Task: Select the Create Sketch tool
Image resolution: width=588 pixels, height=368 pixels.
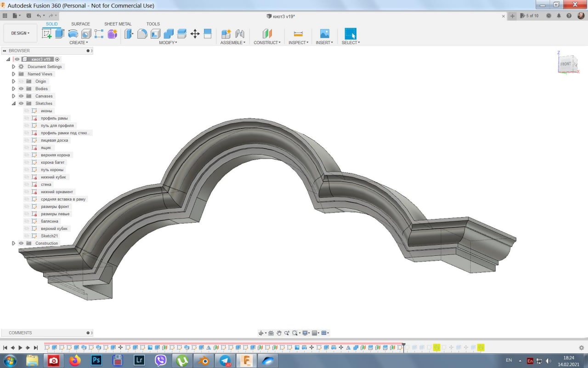Action: [47, 34]
